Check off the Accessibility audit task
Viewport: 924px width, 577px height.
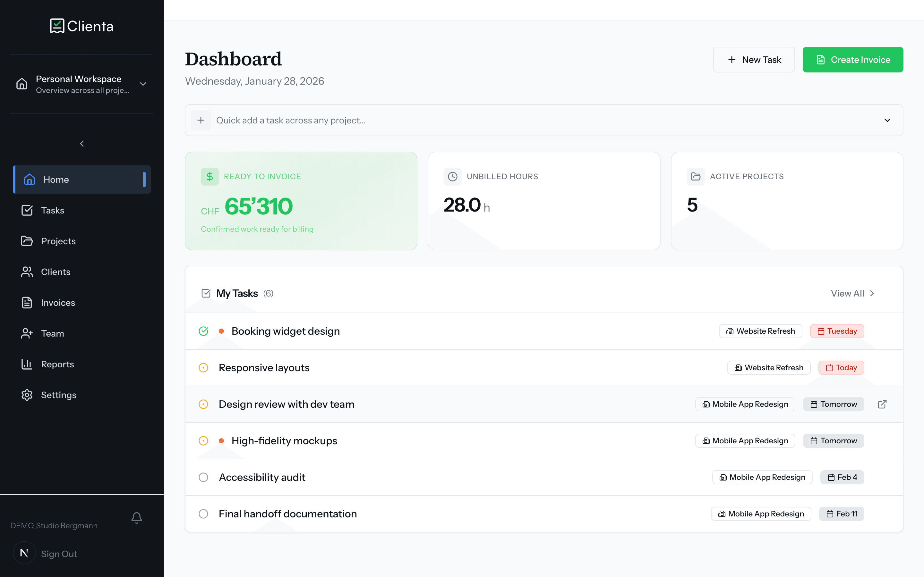(203, 477)
